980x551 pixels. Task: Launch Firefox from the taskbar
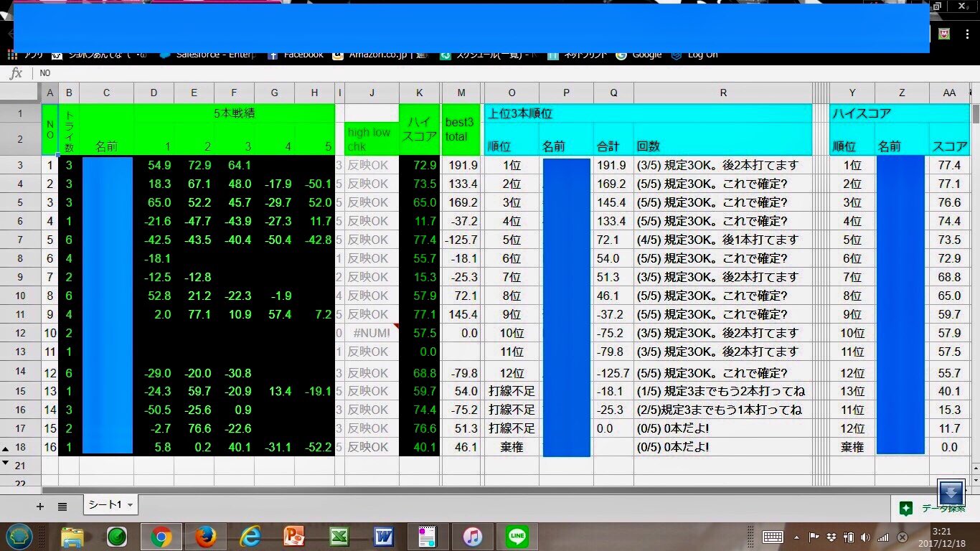[x=205, y=536]
